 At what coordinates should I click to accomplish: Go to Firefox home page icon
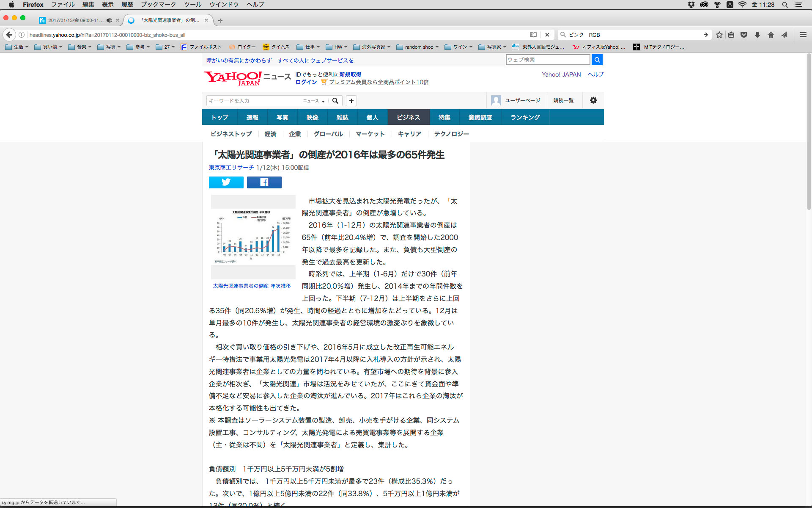click(x=771, y=35)
